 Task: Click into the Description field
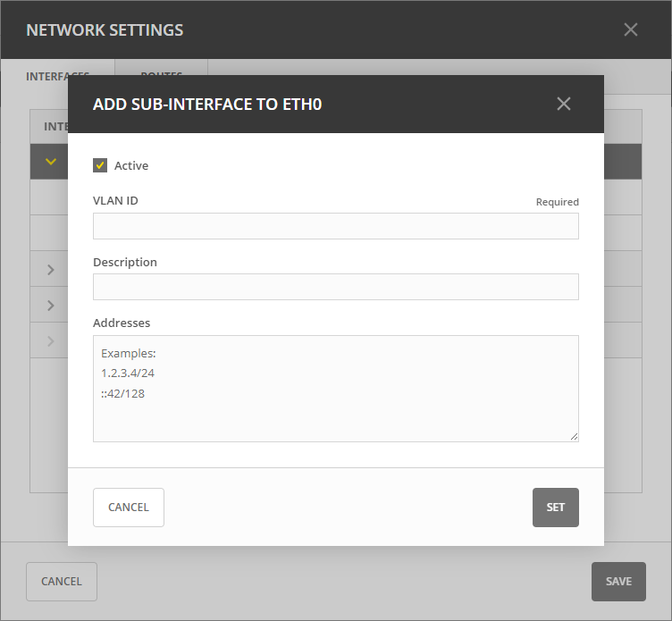click(x=335, y=287)
